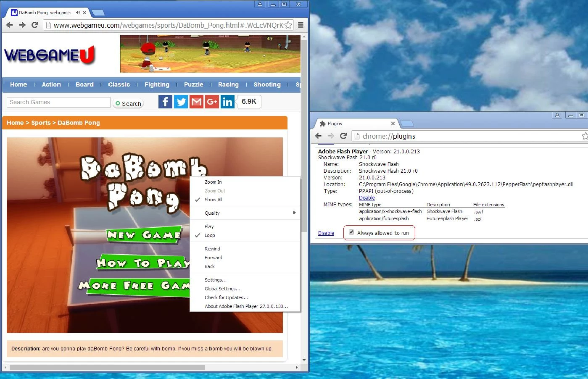Click MORE FREE GAMES button in game

coord(134,286)
